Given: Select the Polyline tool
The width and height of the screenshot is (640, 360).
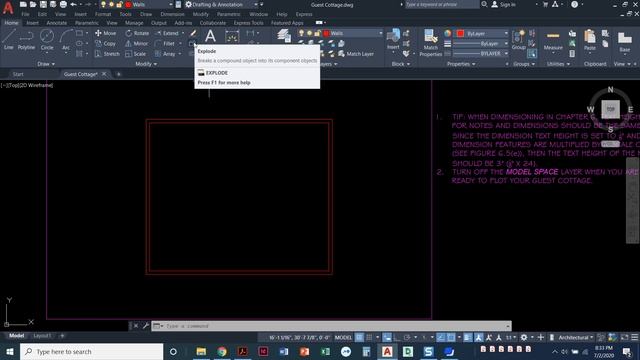Looking at the screenshot, I should pyautogui.click(x=26, y=39).
